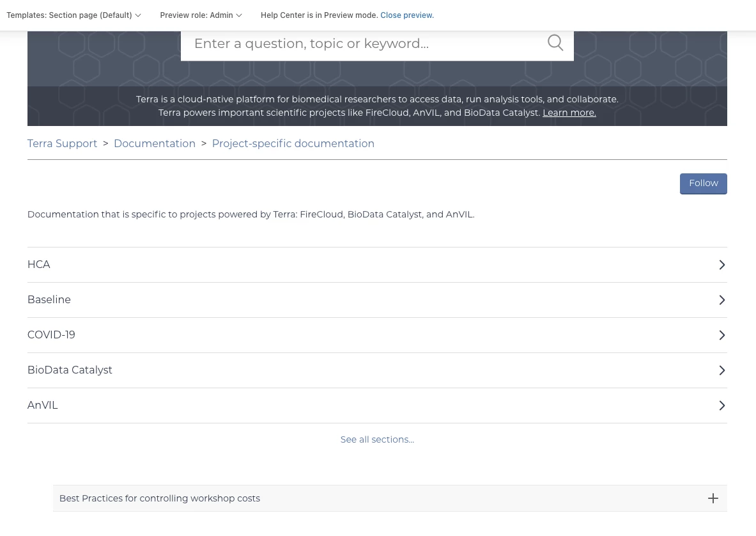Image resolution: width=756 pixels, height=536 pixels.
Task: Open the Preview role: Admin dropdown
Action: (x=201, y=15)
